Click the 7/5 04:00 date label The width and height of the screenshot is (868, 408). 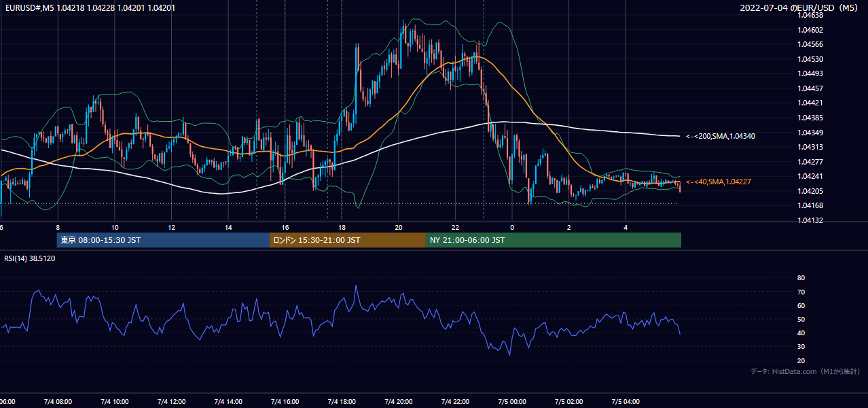(626, 401)
